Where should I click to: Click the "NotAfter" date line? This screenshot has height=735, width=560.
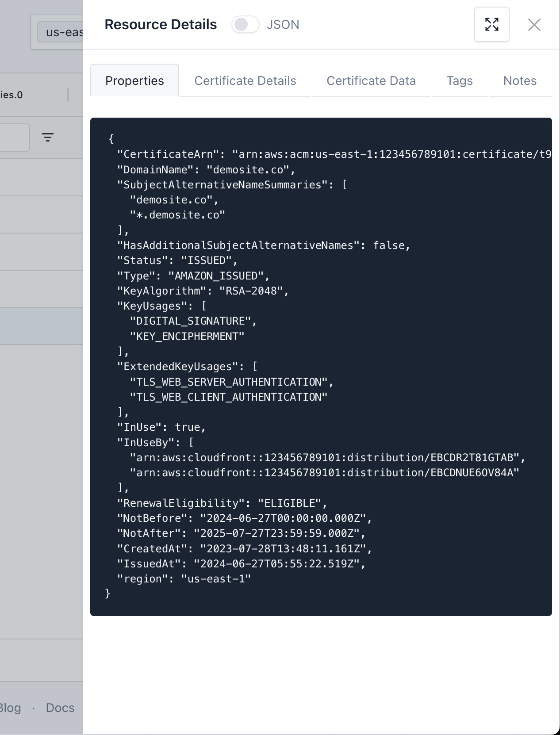[x=241, y=533]
